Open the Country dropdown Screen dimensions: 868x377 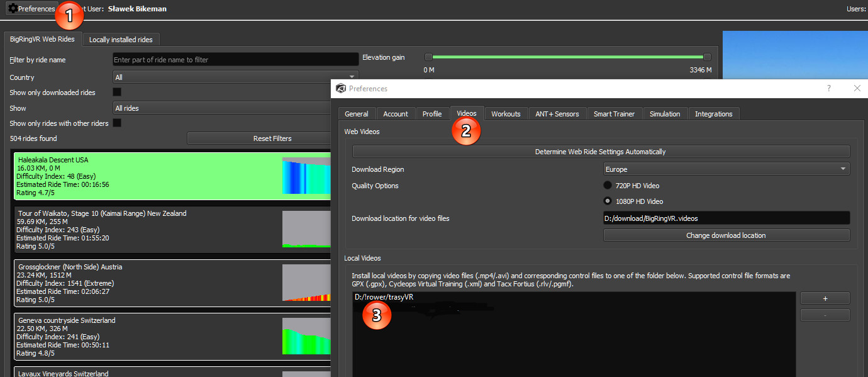point(236,77)
